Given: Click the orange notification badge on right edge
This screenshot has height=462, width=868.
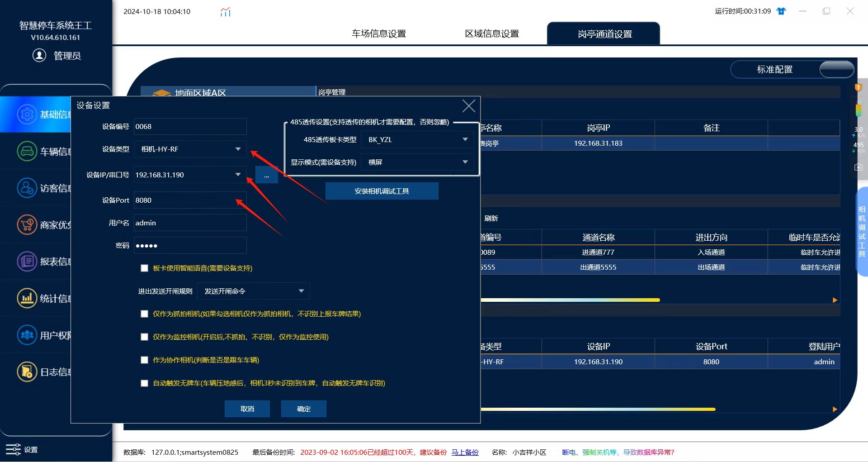Looking at the screenshot, I should pos(858,87).
